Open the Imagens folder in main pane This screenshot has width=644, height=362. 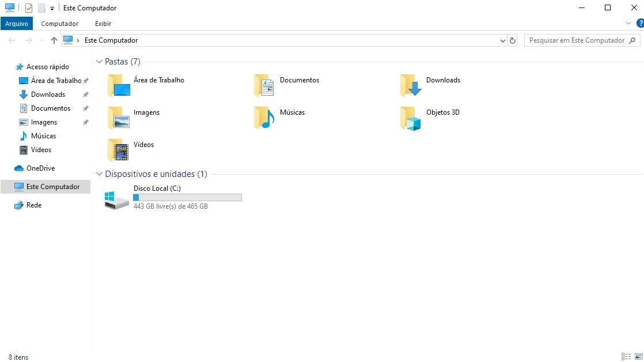tap(118, 118)
